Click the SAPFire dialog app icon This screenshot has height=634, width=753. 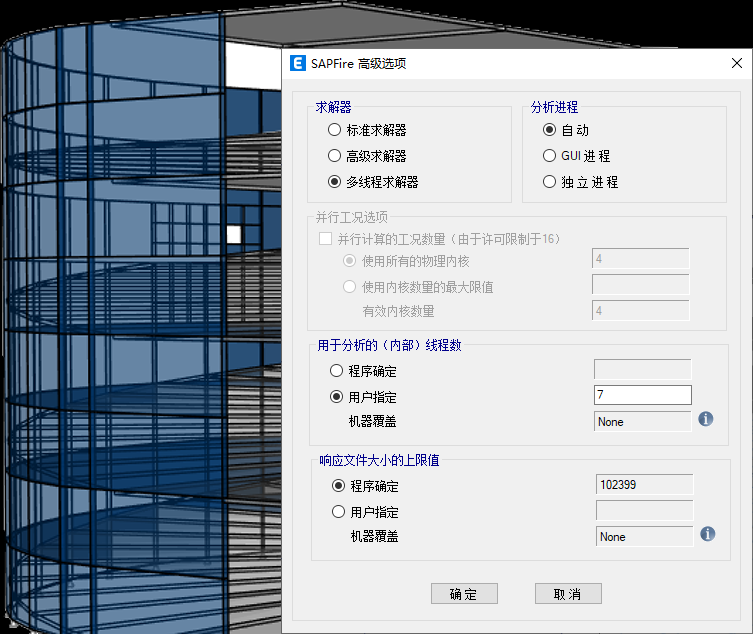pos(298,63)
